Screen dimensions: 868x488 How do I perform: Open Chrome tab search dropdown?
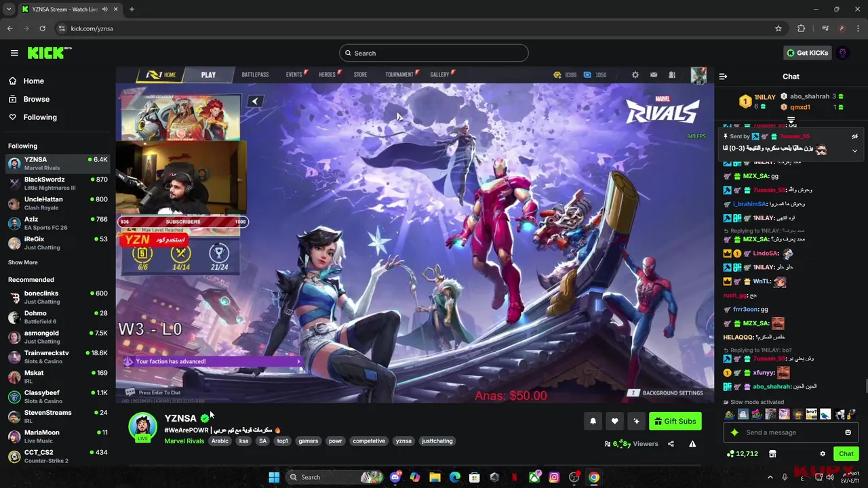point(9,9)
